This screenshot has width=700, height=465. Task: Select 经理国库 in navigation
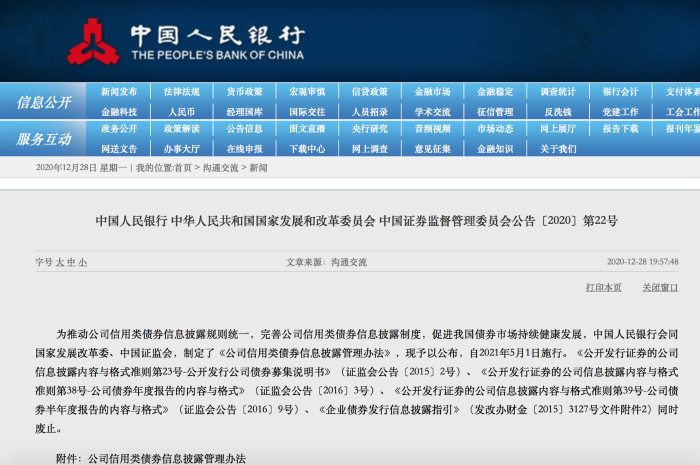(245, 112)
